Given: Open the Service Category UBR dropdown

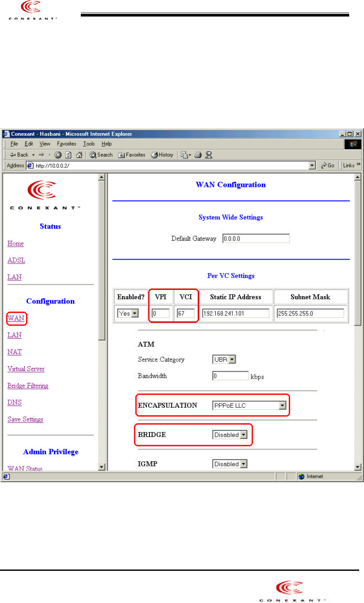Looking at the screenshot, I should point(224,360).
